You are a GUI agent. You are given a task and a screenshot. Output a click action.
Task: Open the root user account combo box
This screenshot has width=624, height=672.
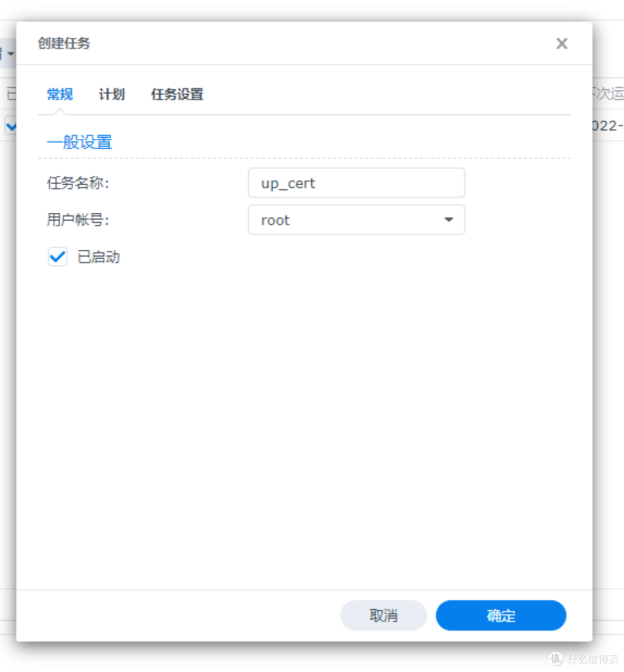347,220
